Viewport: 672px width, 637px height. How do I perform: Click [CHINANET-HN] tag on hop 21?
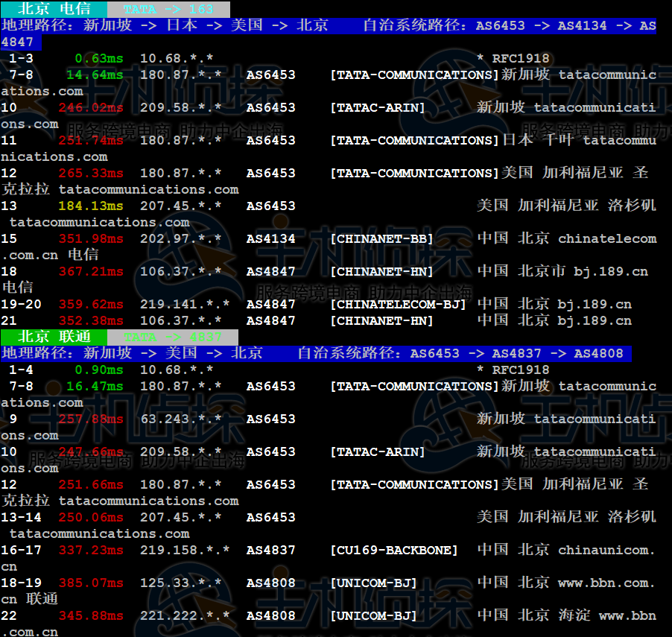coord(381,320)
